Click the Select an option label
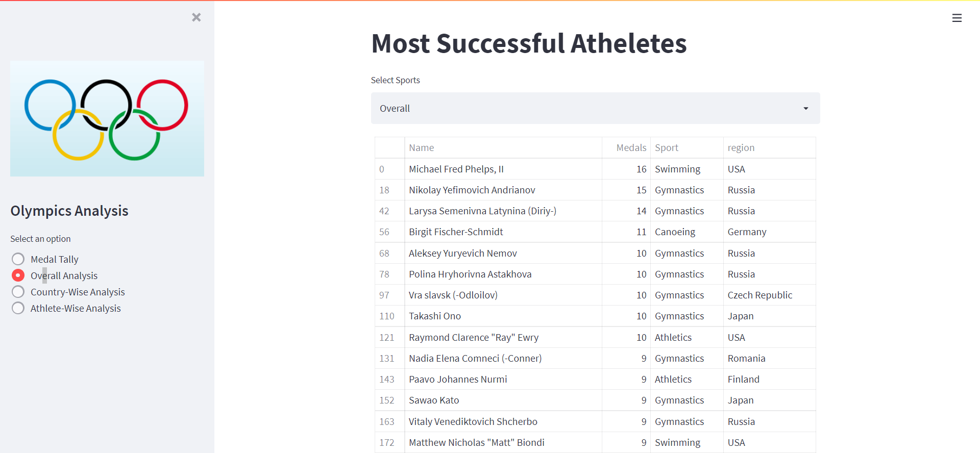 (40, 238)
